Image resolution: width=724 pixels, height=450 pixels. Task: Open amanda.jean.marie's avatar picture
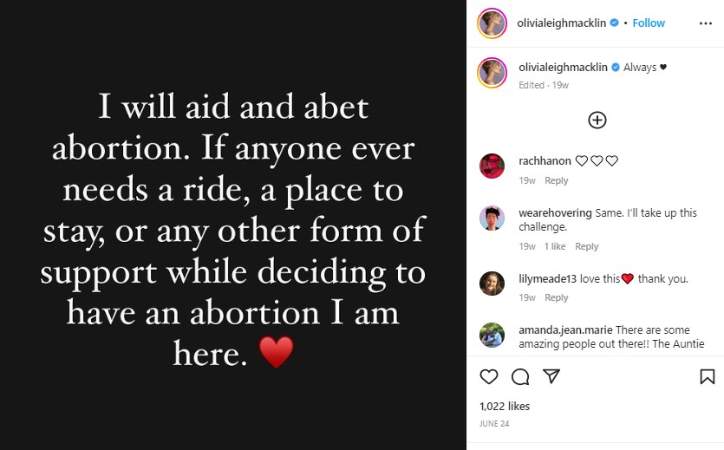(491, 335)
